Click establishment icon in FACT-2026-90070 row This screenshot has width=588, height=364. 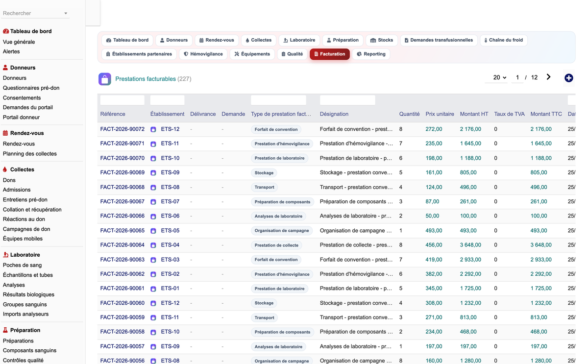153,158
